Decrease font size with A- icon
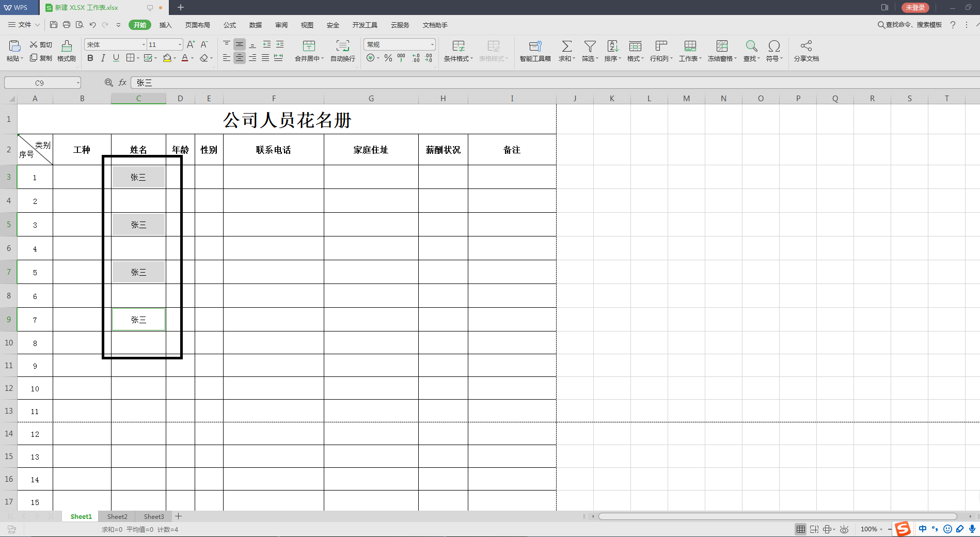 coord(204,45)
